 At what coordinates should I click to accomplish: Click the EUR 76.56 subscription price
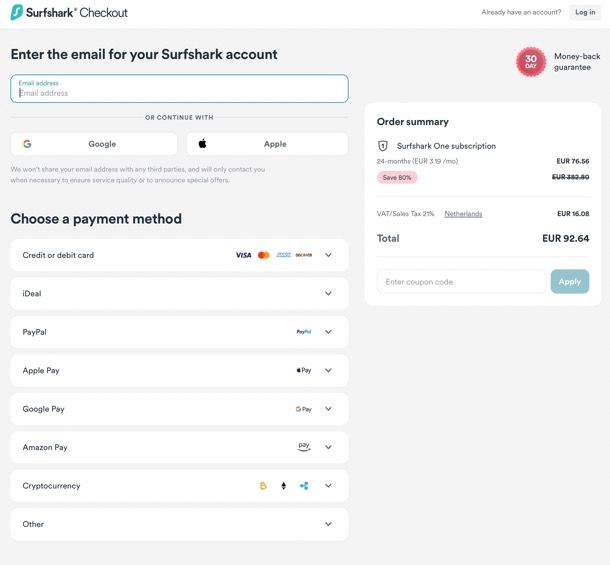point(573,161)
